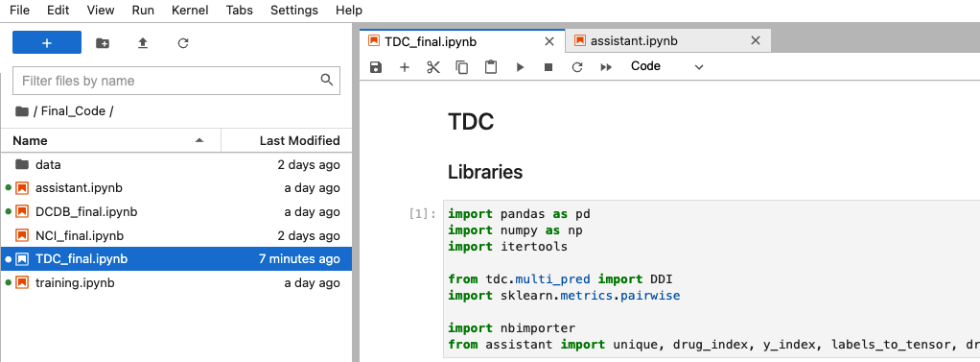Refresh the file browser list
The width and height of the screenshot is (980, 362).
click(183, 42)
